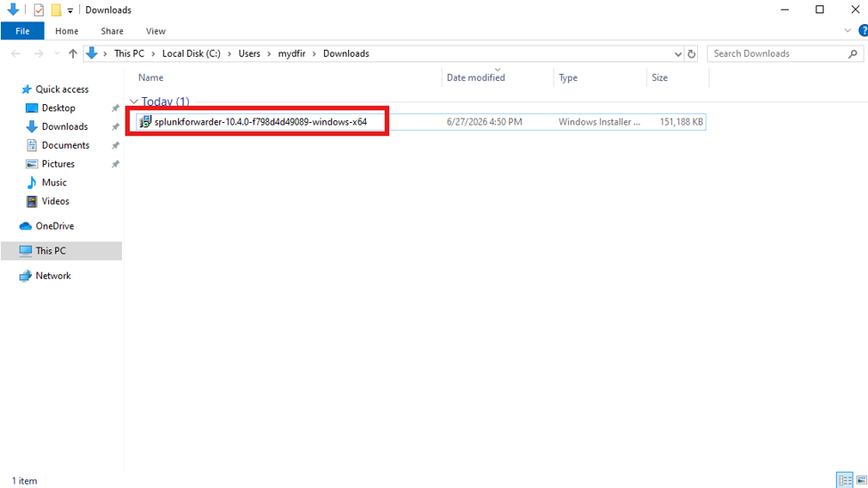
Task: Minimize the Downloads window
Action: coord(784,10)
